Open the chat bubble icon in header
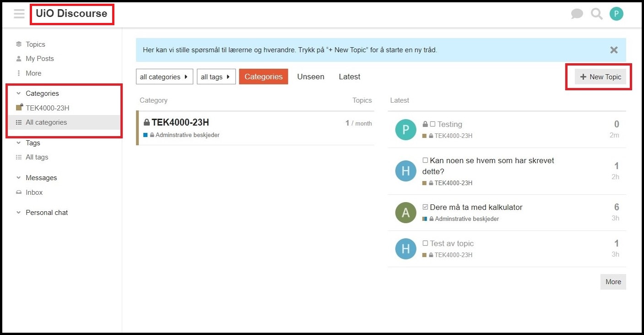This screenshot has width=644, height=335. coord(577,14)
